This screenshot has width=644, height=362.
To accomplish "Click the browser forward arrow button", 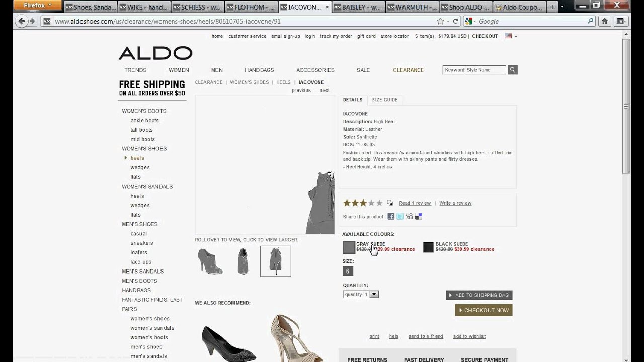I will [32, 21].
